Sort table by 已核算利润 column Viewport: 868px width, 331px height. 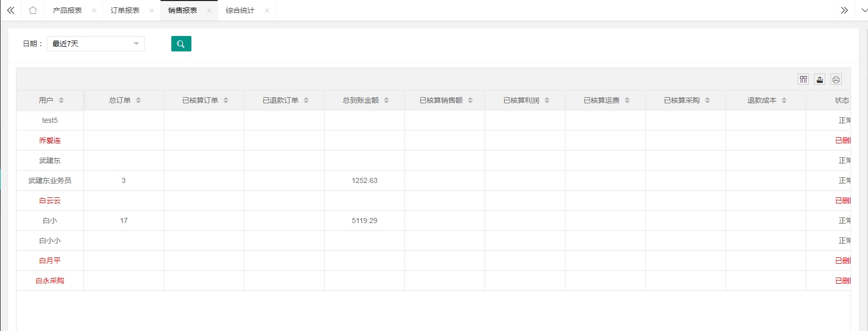click(x=547, y=100)
